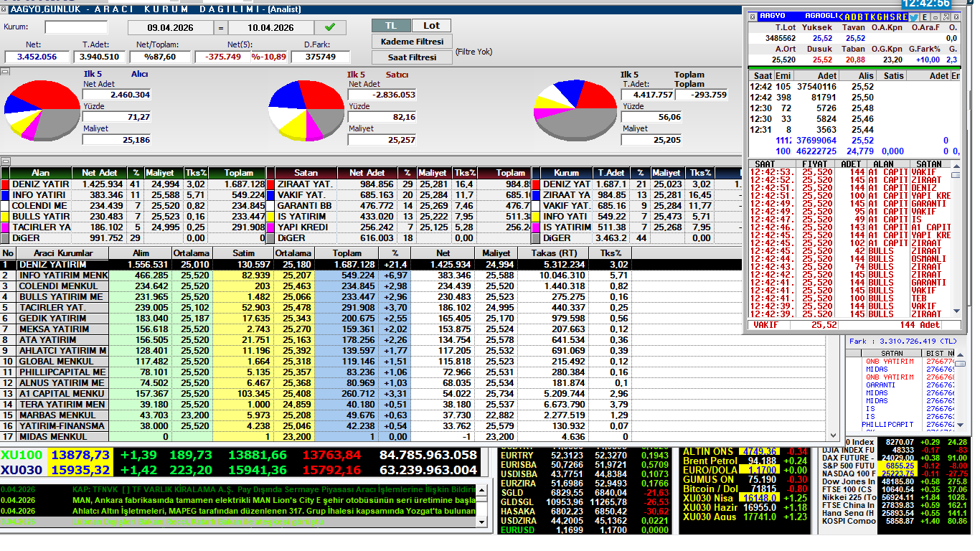Collapse the Alan/Satan summary table section
Screen dimensions: 980x551
pos(4,161)
